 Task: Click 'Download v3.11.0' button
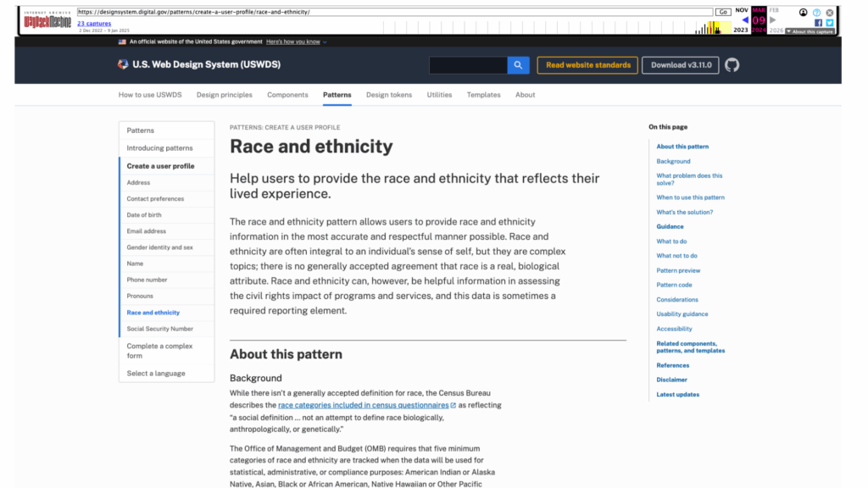tap(680, 65)
